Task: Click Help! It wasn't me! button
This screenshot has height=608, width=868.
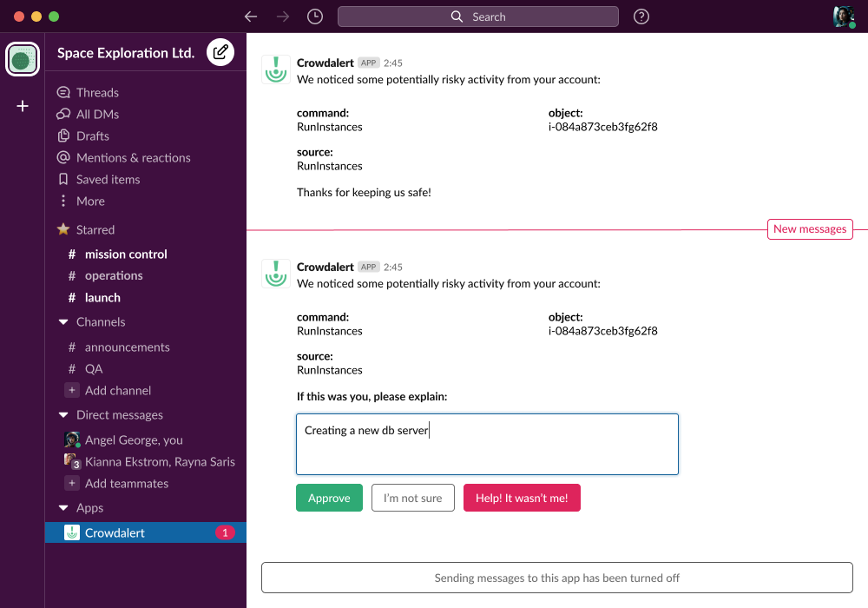Action: 522,498
